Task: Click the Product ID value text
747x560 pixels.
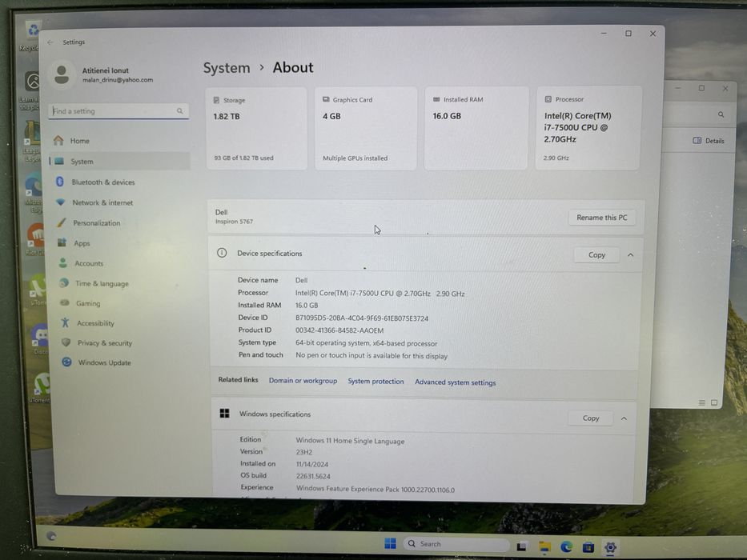Action: (339, 330)
